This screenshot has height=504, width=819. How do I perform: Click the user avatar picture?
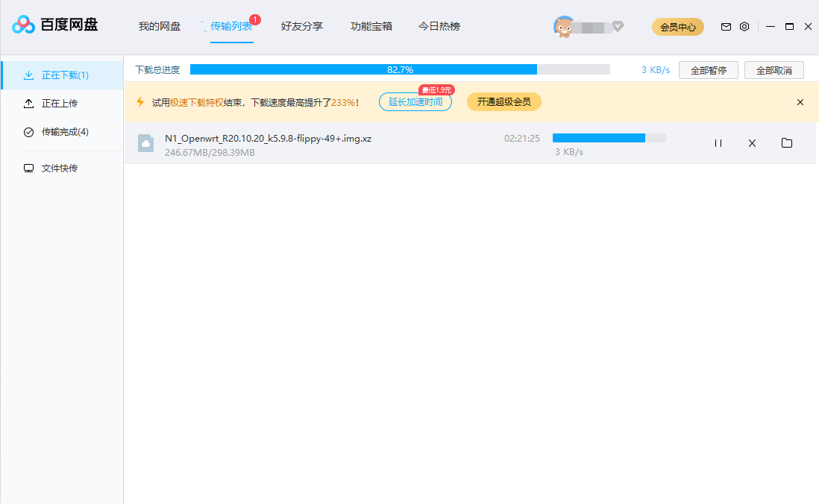click(564, 27)
